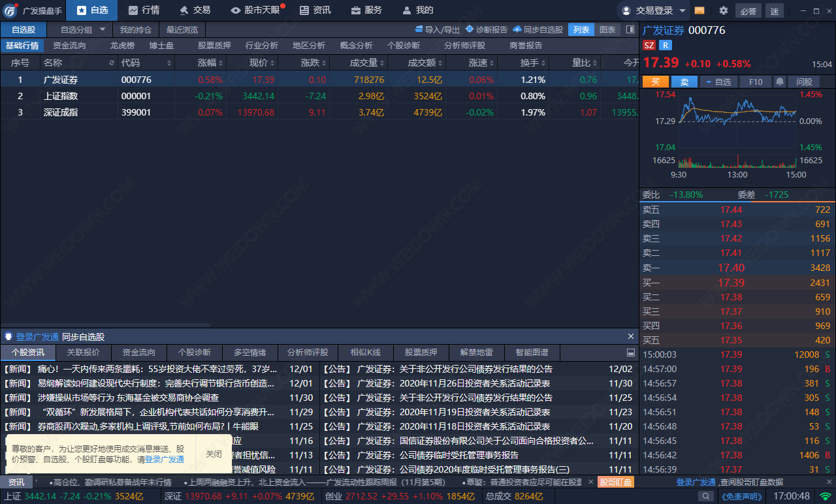Image resolution: width=836 pixels, height=504 pixels.
Task: Open announcement dated 12/02 about 债券发行结果
Action: (454, 369)
